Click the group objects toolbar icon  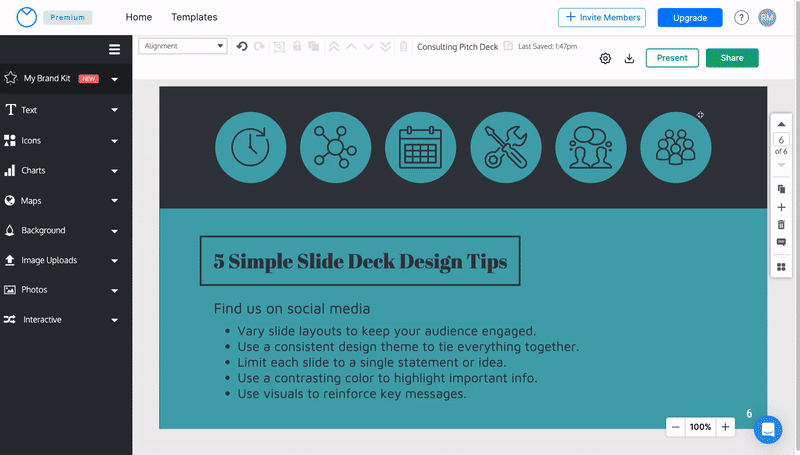point(279,47)
